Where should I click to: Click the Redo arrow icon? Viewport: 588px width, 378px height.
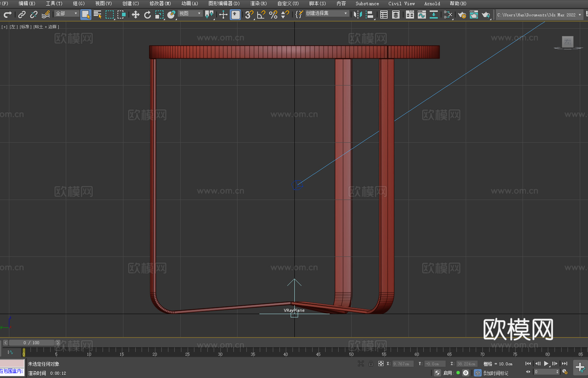(x=7, y=14)
